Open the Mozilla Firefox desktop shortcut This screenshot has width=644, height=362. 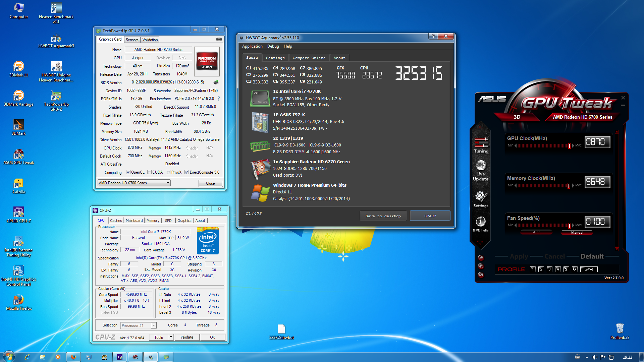[x=19, y=302]
